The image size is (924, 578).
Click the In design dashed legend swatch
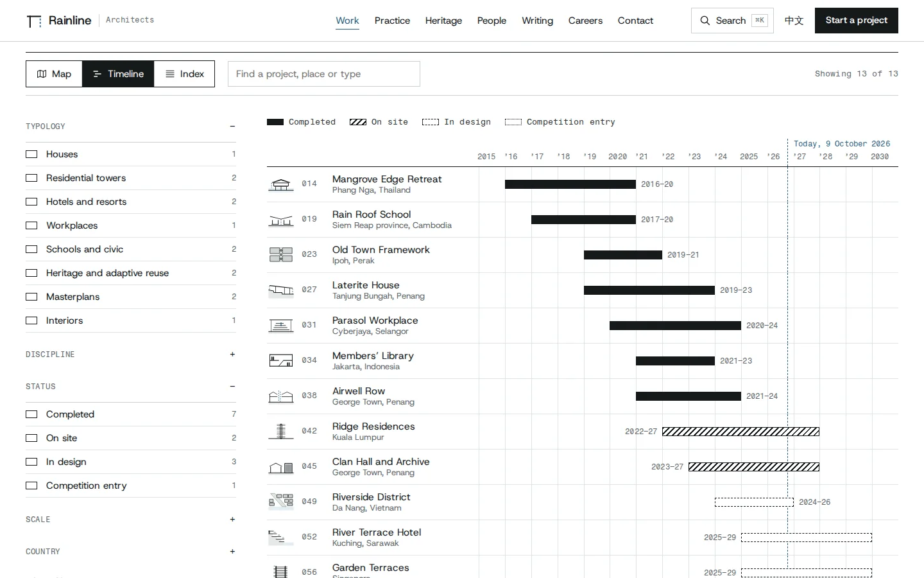tap(431, 122)
